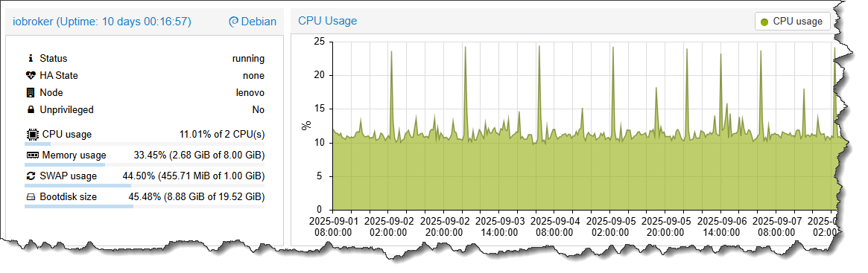Click the CPU usage progress bar

pos(145,143)
